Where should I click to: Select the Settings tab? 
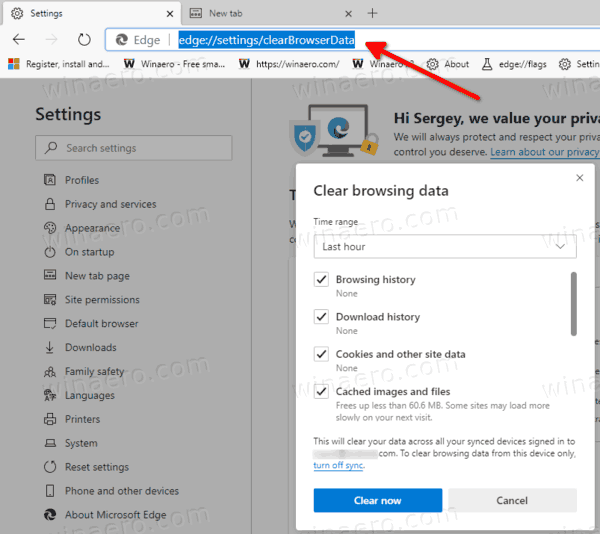pyautogui.click(x=92, y=13)
